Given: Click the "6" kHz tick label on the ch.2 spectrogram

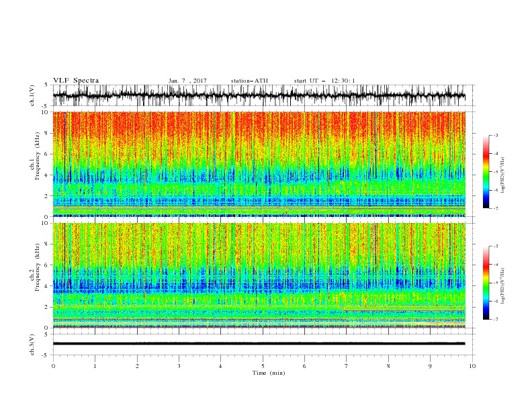Looking at the screenshot, I should point(47,265).
